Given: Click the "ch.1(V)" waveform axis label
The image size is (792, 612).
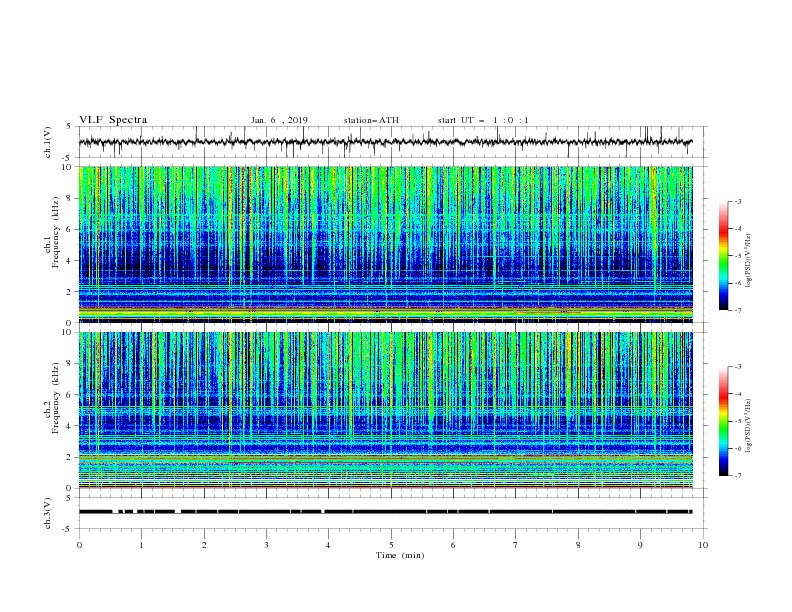Looking at the screenshot, I should 48,142.
